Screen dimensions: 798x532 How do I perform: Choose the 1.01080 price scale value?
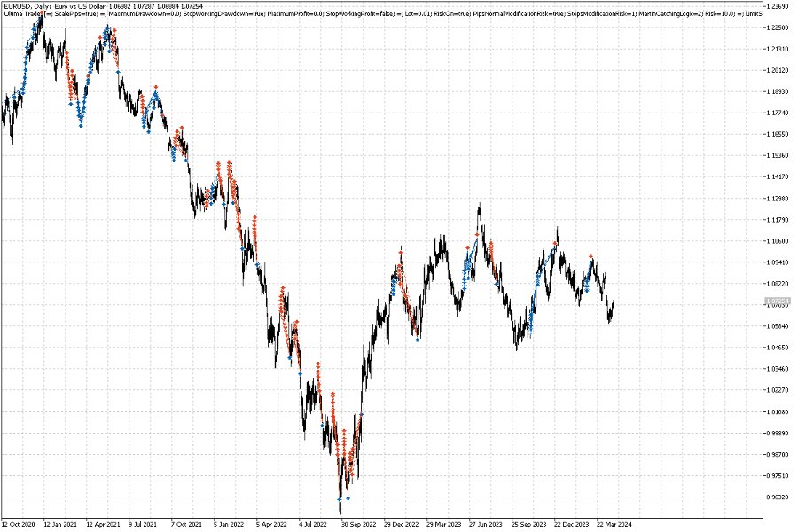(778, 411)
